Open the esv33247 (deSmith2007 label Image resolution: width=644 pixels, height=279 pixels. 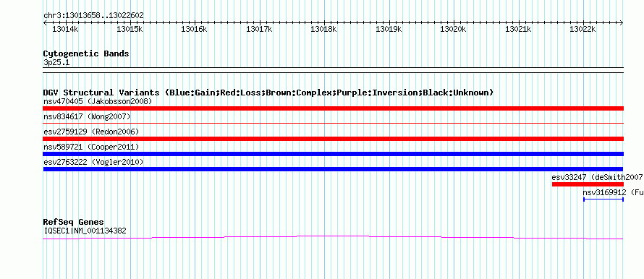[x=597, y=177]
